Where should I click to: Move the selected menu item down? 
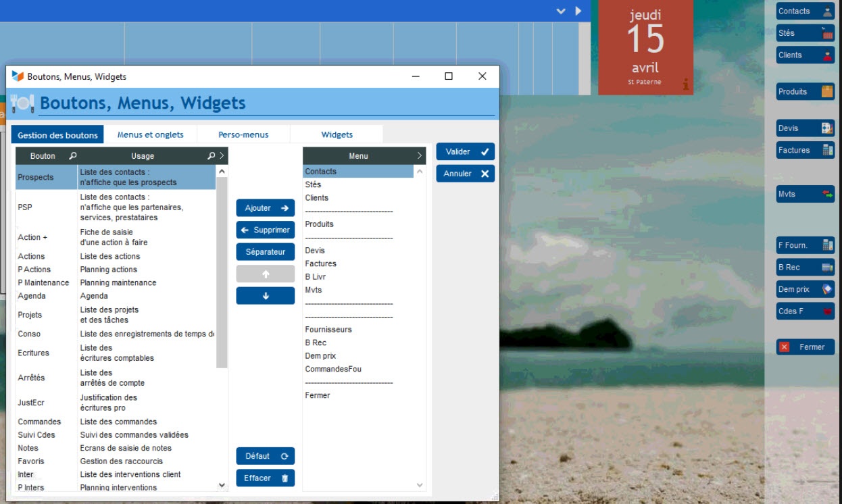(x=266, y=296)
